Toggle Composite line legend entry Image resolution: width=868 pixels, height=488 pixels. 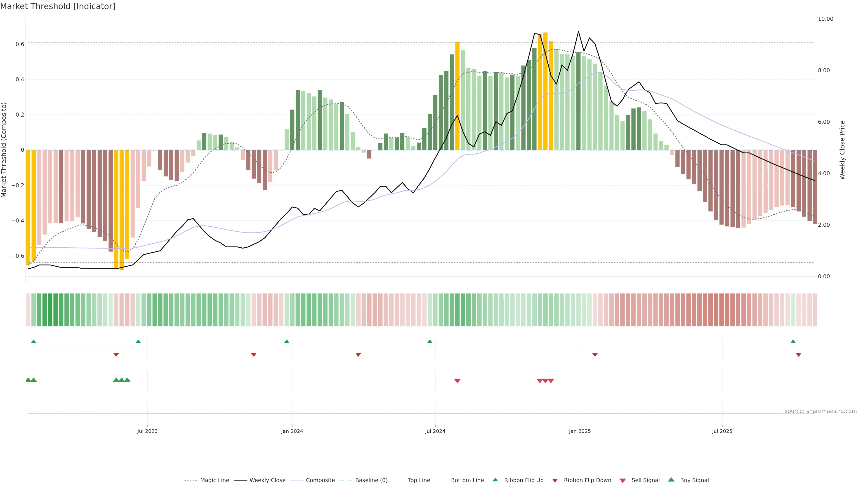[320, 480]
